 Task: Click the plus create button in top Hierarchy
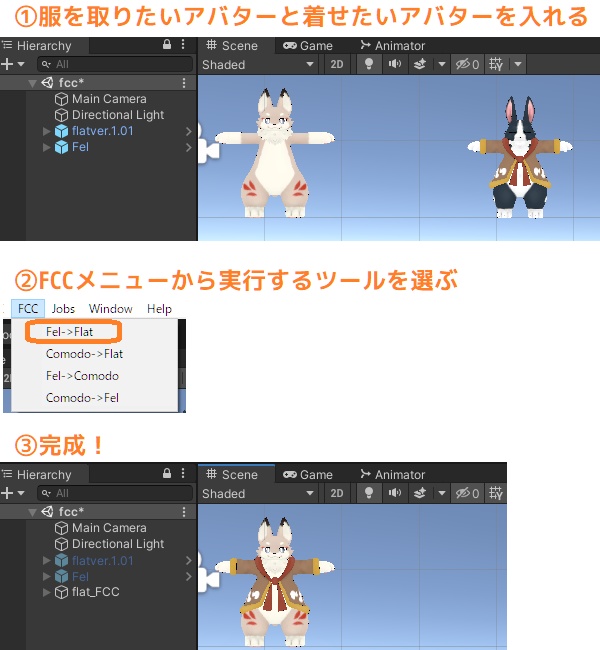click(7, 64)
